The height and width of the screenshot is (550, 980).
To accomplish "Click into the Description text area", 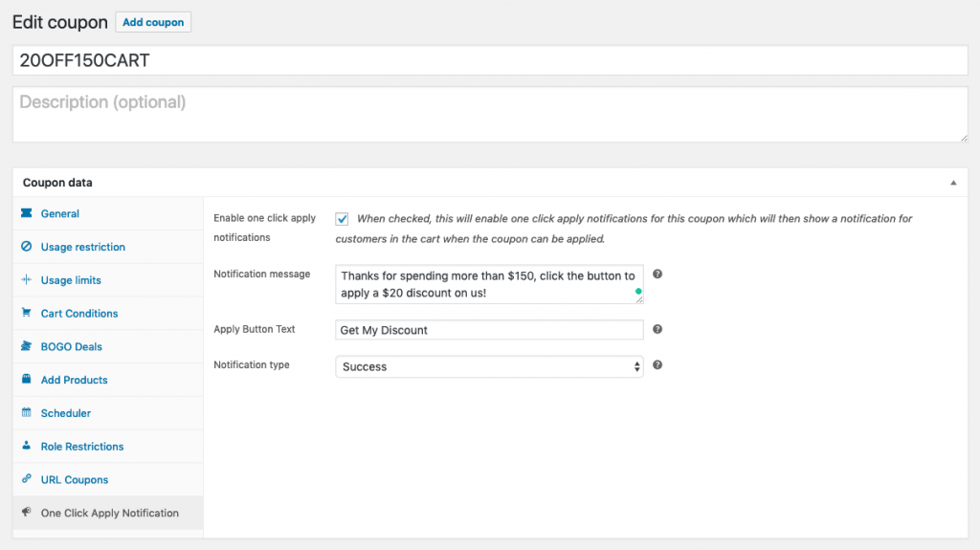I will pos(489,115).
